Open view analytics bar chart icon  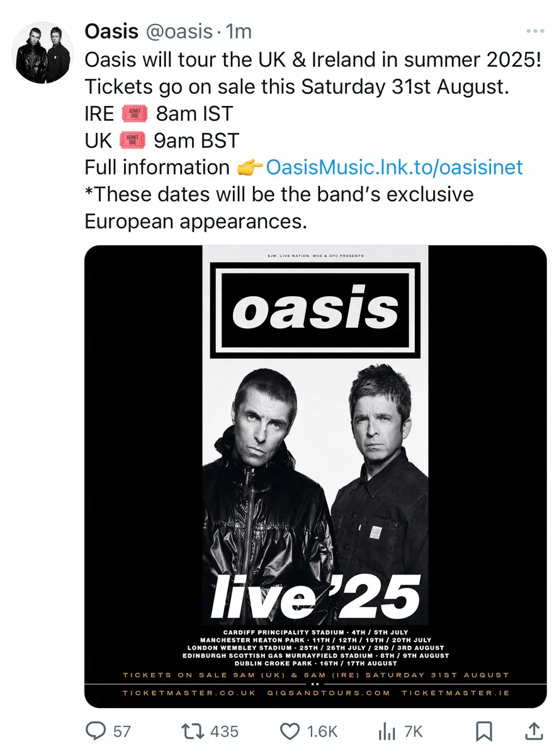(386, 731)
